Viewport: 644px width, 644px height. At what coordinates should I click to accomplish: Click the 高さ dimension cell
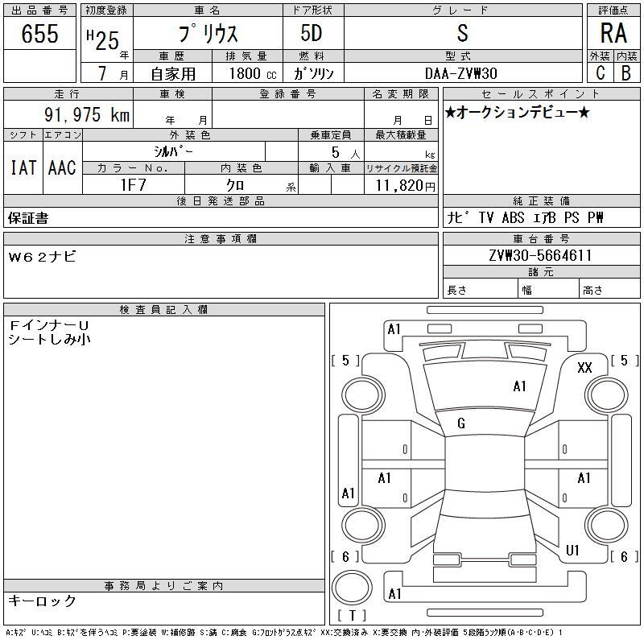coord(609,288)
